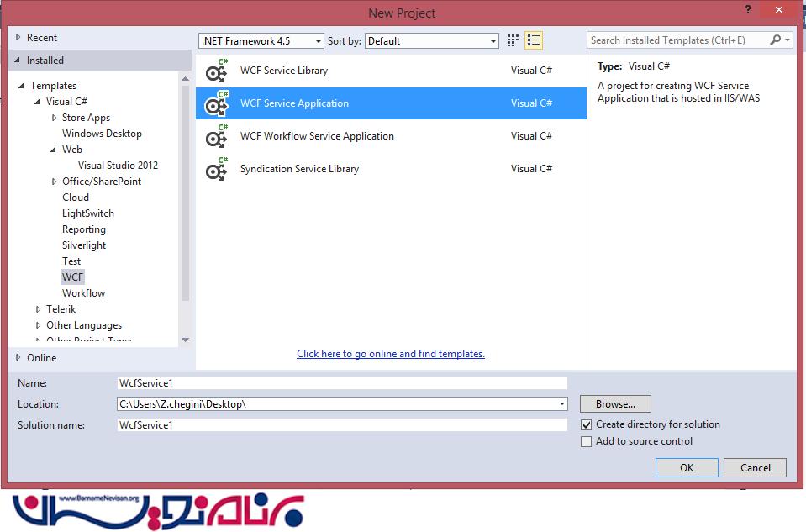Click in the Solution name field
The image size is (806, 532).
click(342, 425)
